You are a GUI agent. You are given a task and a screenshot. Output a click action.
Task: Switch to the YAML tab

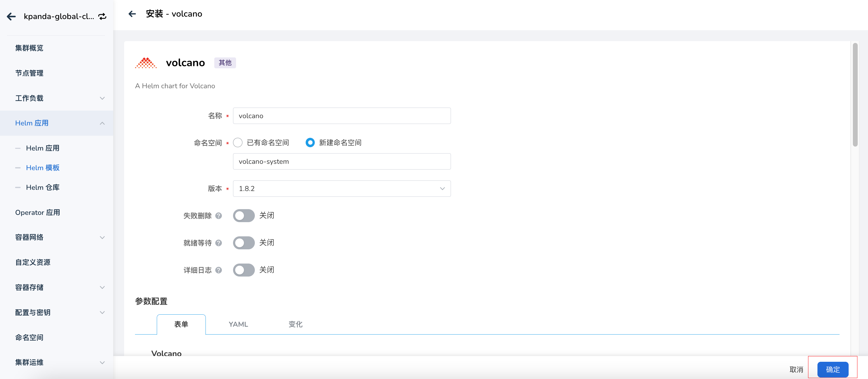point(238,325)
